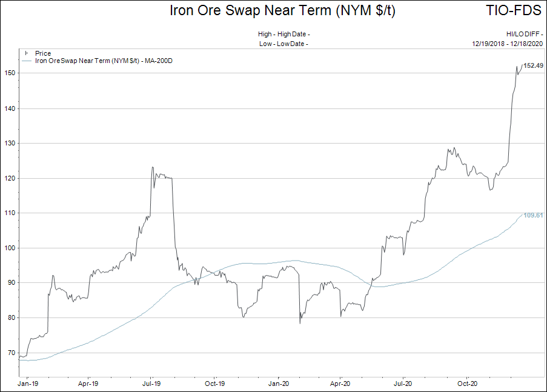Image resolution: width=547 pixels, height=392 pixels.
Task: Click the 109.61 moving average value label
Action: coord(533,215)
